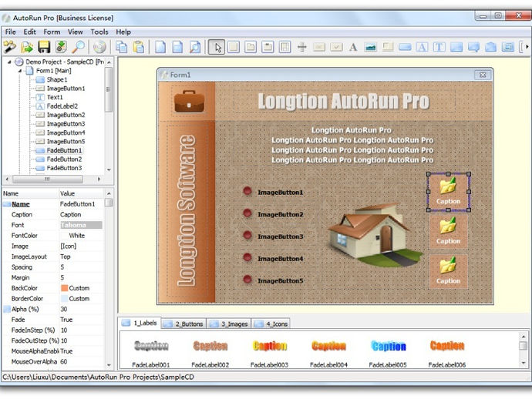Screen dimensions: 532x399
Task: Click tree panel scroll-down arrow
Action: (109, 169)
